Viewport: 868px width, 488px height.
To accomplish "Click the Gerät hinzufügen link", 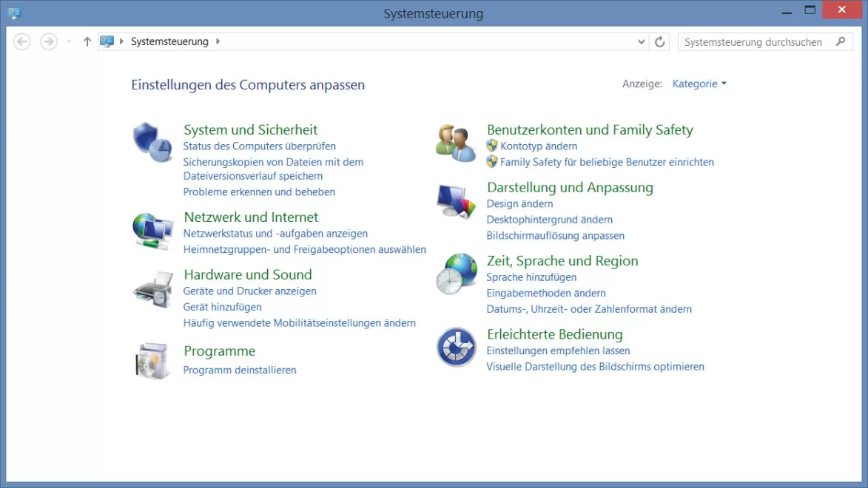I will click(223, 307).
